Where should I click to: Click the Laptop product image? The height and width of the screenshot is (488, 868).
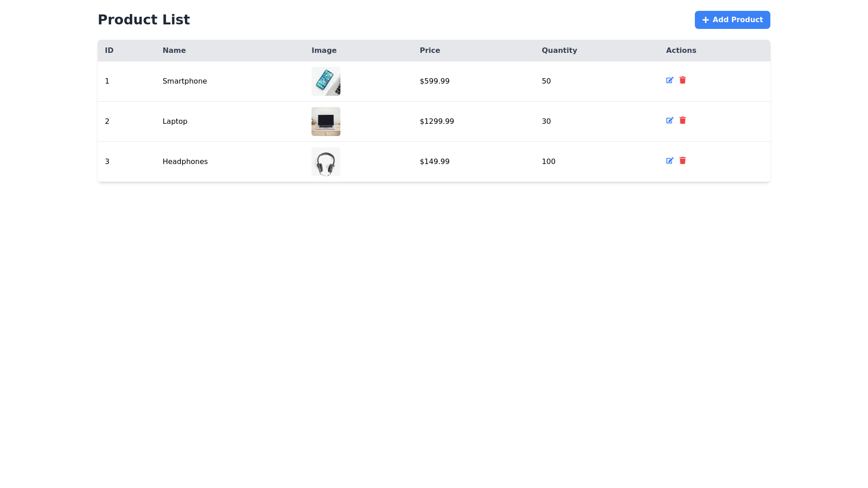[325, 121]
